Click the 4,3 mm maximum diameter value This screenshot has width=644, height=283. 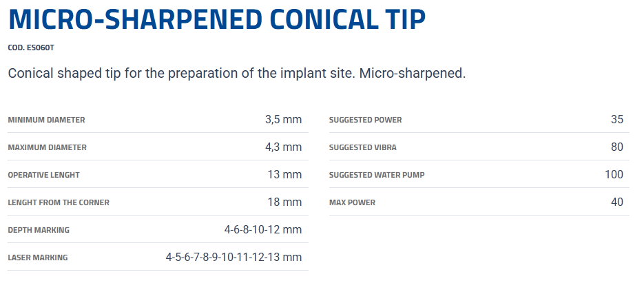pos(283,147)
